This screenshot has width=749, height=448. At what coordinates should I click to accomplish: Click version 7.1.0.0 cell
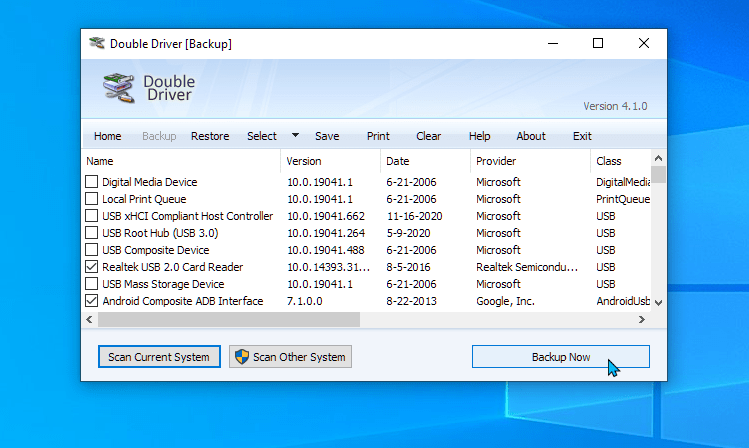[304, 301]
